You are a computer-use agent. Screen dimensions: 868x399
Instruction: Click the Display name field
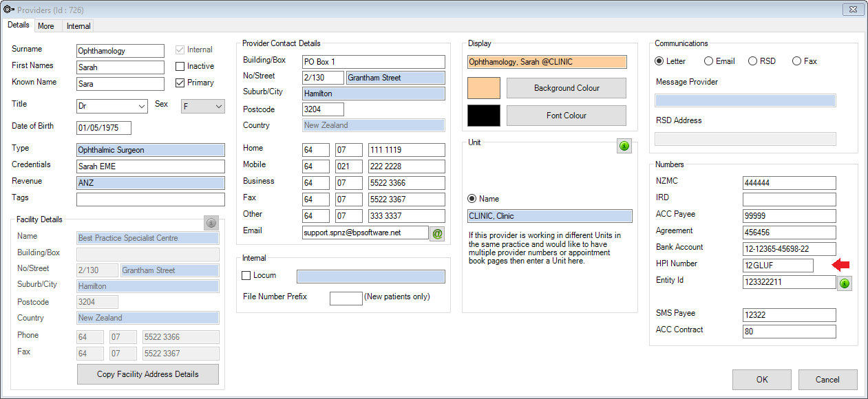[547, 62]
